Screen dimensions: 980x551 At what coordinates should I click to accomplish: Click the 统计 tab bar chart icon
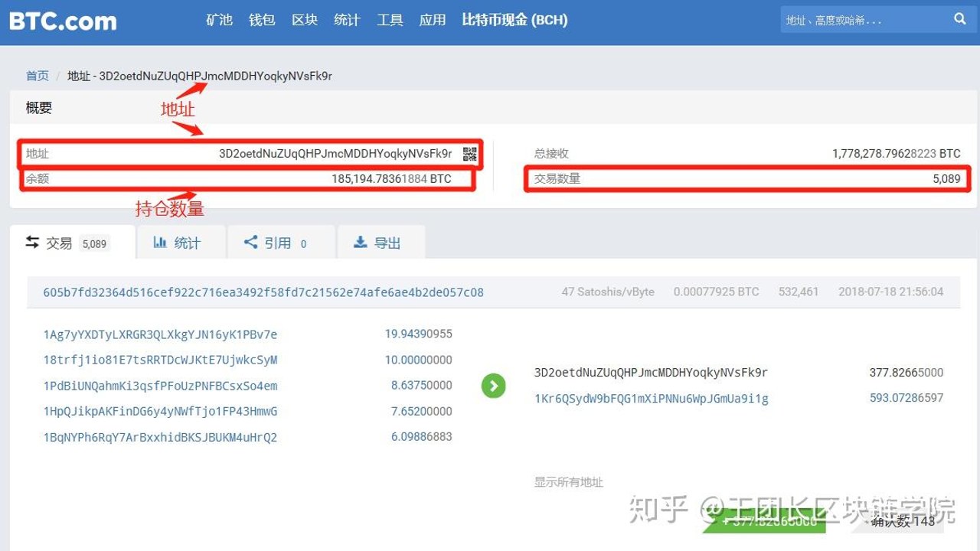tap(160, 242)
